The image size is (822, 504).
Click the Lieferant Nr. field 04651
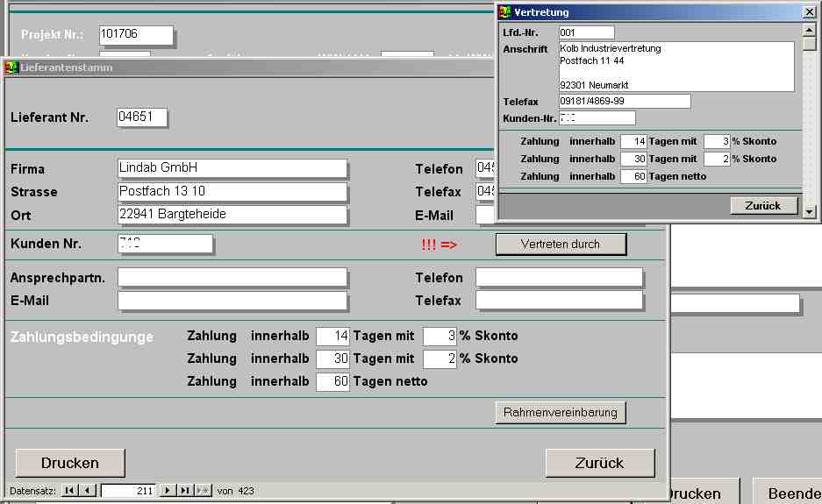[x=141, y=118]
